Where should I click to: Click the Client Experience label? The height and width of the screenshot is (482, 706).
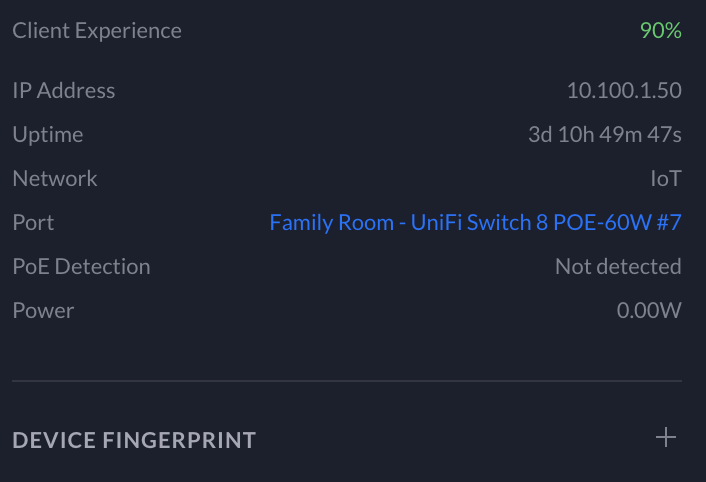point(97,30)
